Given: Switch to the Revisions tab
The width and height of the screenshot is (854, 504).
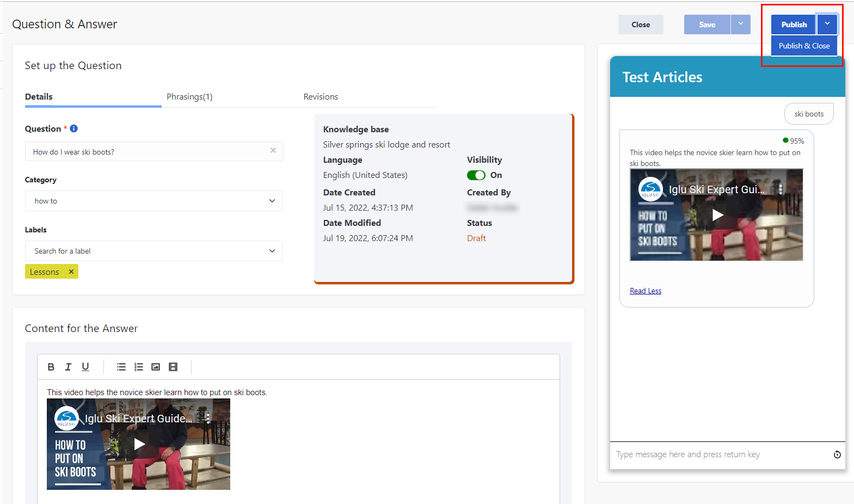Looking at the screenshot, I should point(321,97).
